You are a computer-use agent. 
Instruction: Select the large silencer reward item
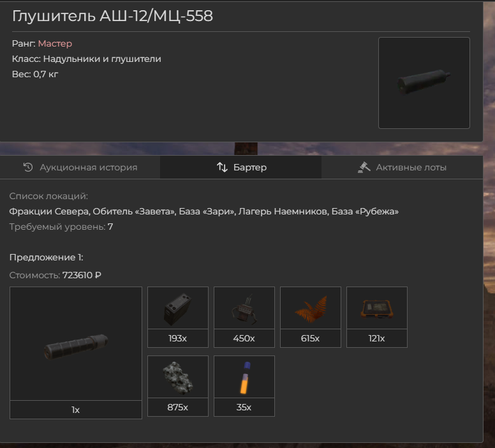pyautogui.click(x=76, y=344)
